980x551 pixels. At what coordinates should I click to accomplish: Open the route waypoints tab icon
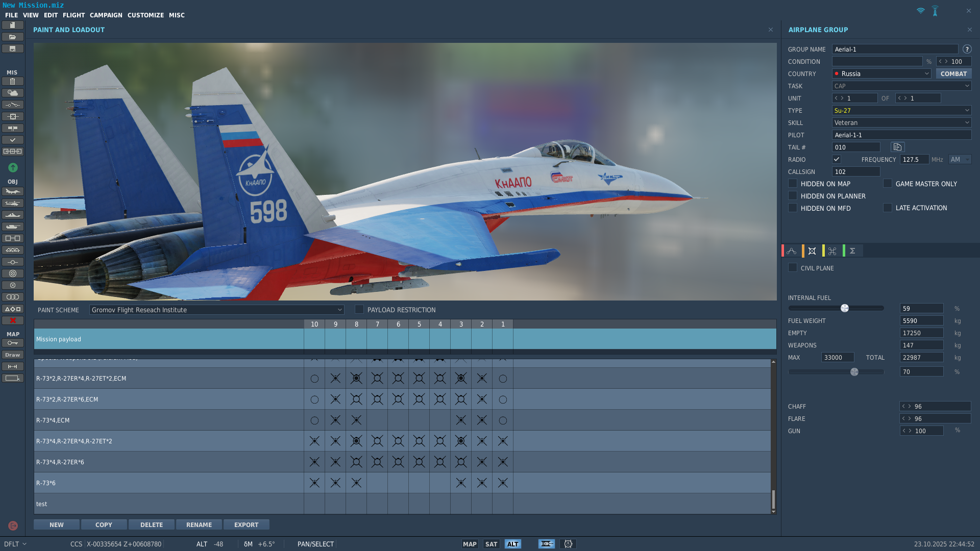pos(792,251)
